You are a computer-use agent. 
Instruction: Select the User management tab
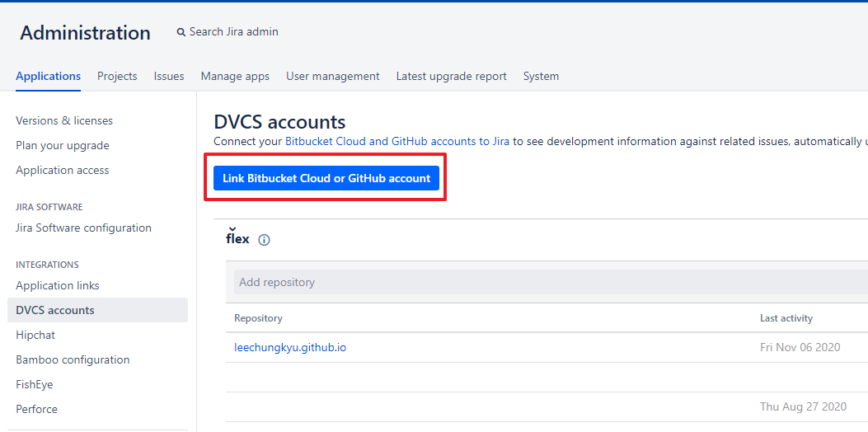[333, 77]
